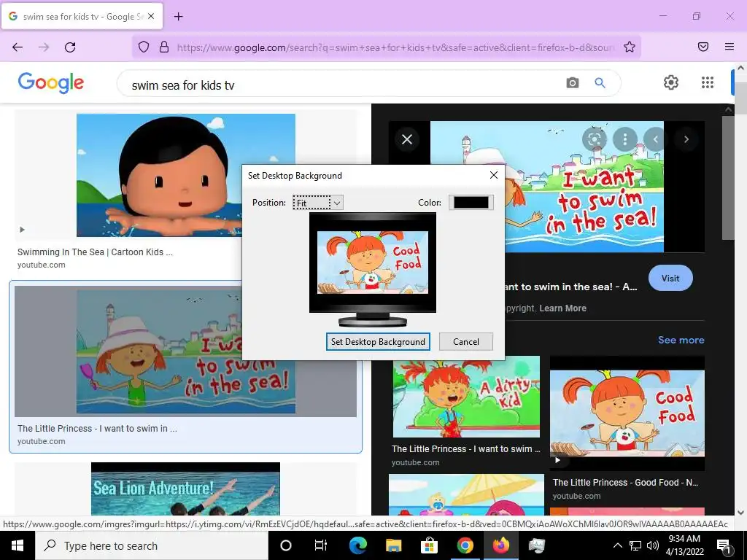
Task: Open three-dot options on preview image
Action: [x=625, y=139]
